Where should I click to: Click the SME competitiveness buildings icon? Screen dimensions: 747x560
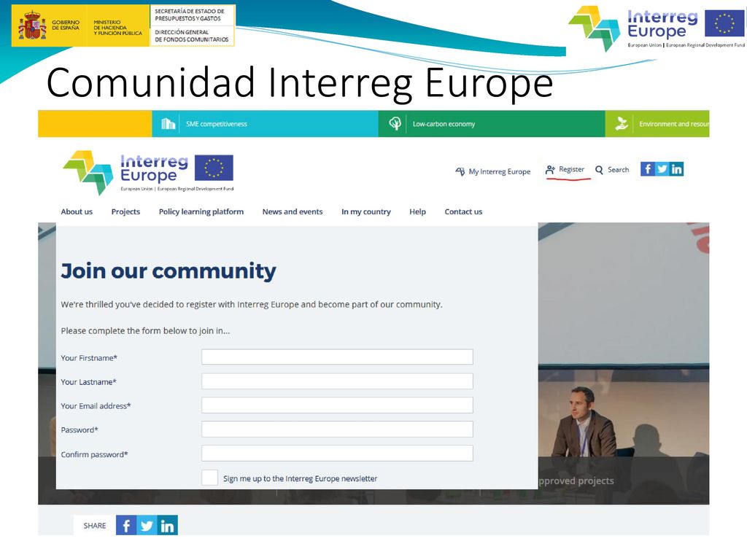(168, 124)
